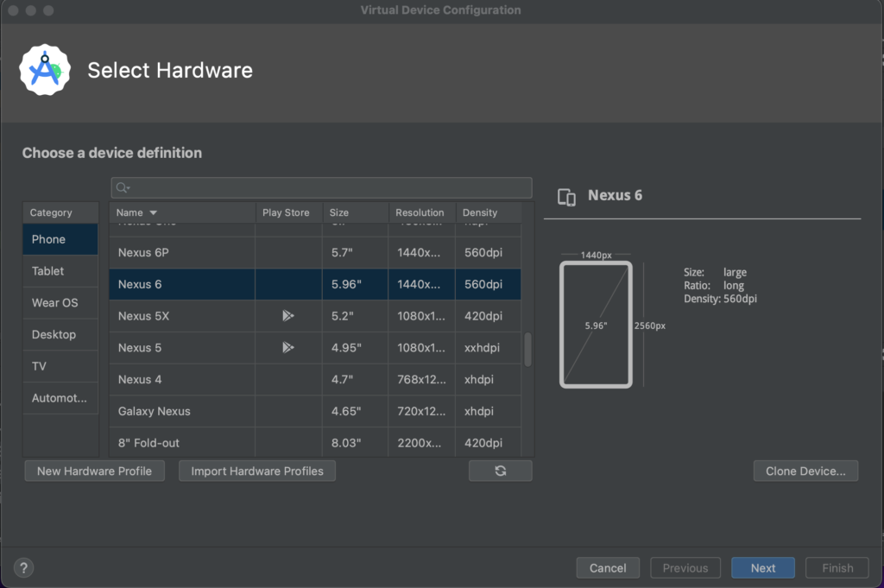Click the refresh device list icon button
This screenshot has width=884, height=588.
[500, 471]
